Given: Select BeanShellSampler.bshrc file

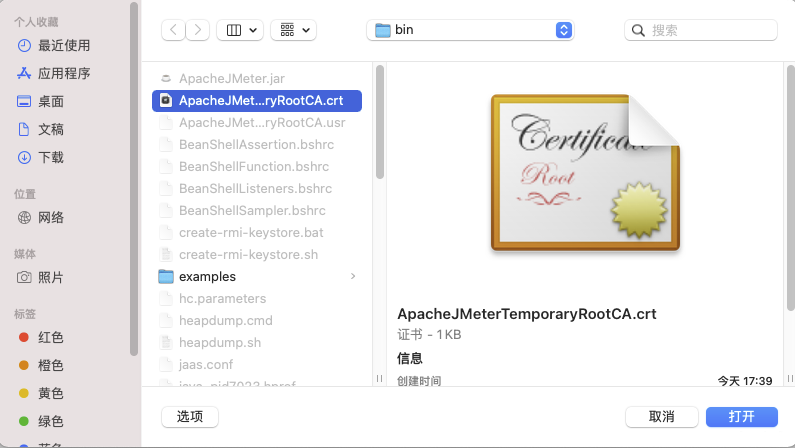Looking at the screenshot, I should 257,210.
